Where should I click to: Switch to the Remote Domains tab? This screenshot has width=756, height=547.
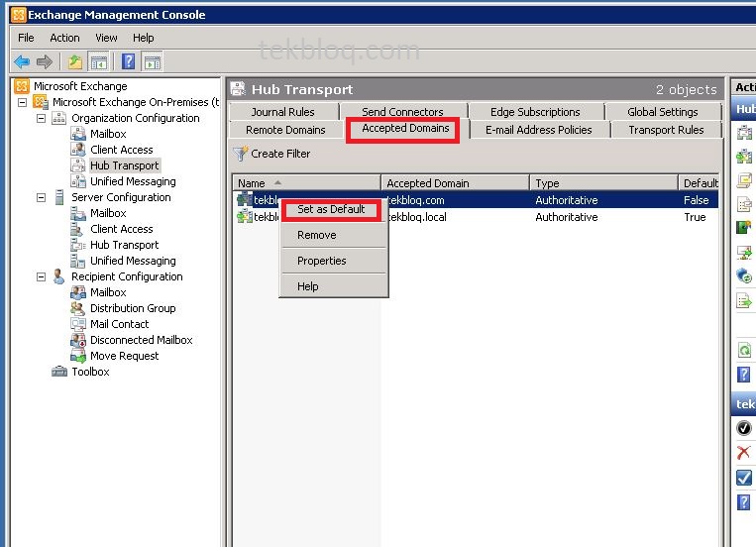tap(285, 130)
